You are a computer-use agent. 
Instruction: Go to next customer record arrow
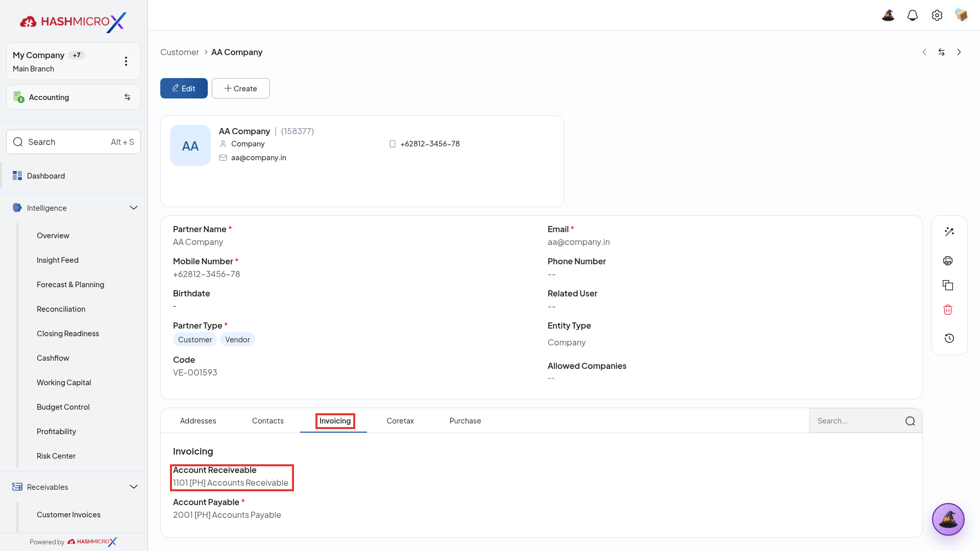point(959,52)
